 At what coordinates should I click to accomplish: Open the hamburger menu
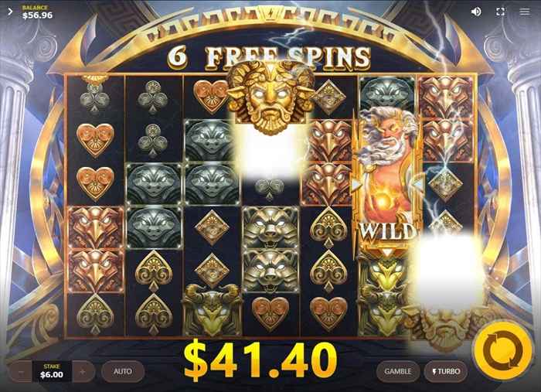point(525,12)
